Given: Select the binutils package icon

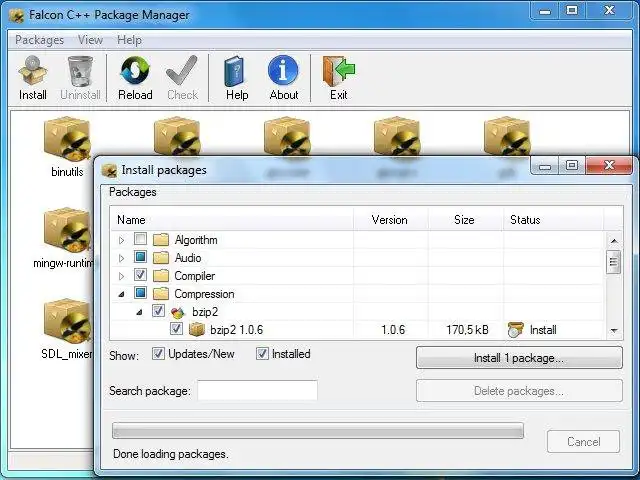Looking at the screenshot, I should point(67,139).
